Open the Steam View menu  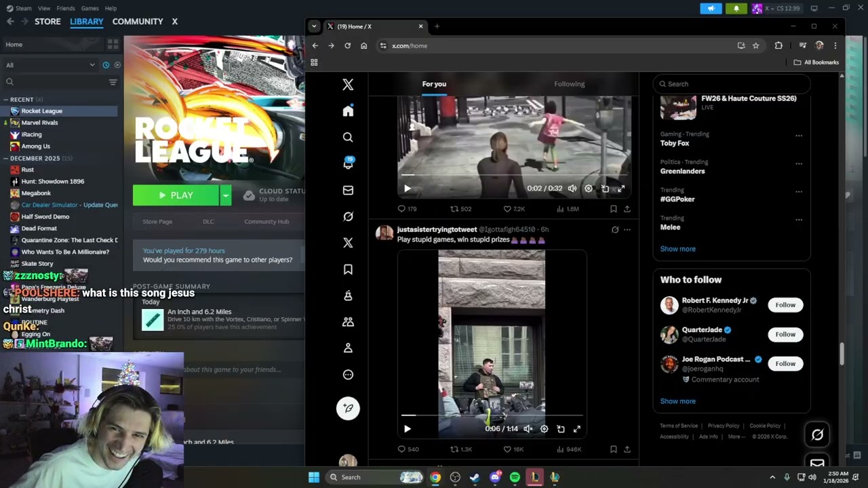(44, 8)
